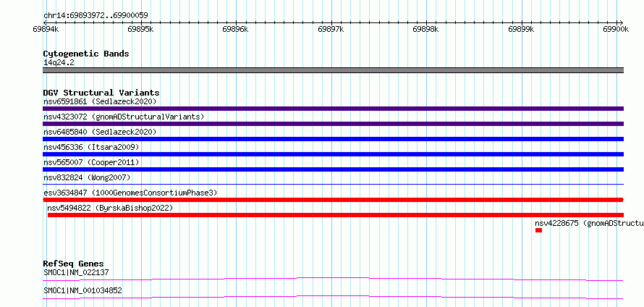
Task: Select the nsv4323072 purple variant bar
Action: click(333, 124)
